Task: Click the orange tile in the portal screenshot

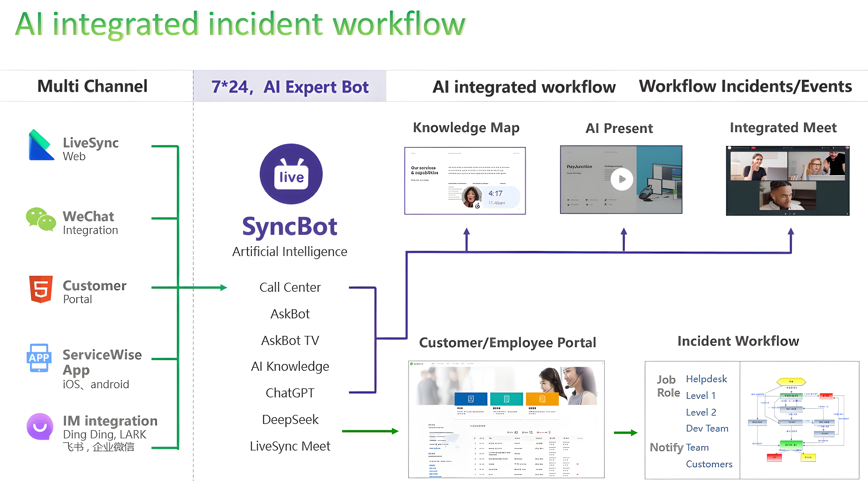Action: (x=542, y=399)
